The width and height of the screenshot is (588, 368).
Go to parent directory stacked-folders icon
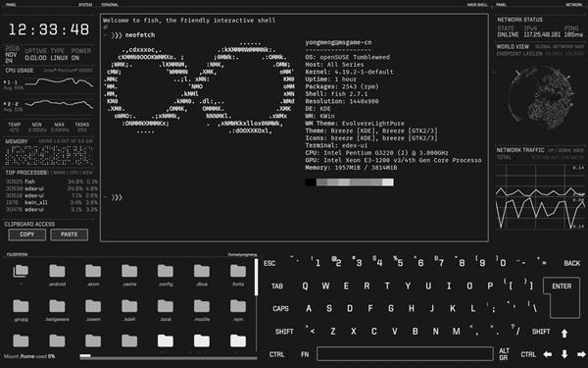21,271
